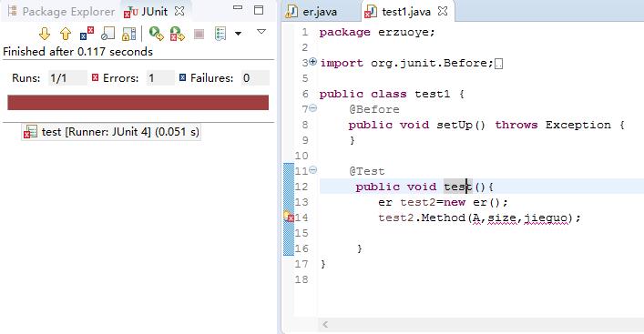Click the editor horizontal scrollbar left arrow

pyautogui.click(x=325, y=325)
